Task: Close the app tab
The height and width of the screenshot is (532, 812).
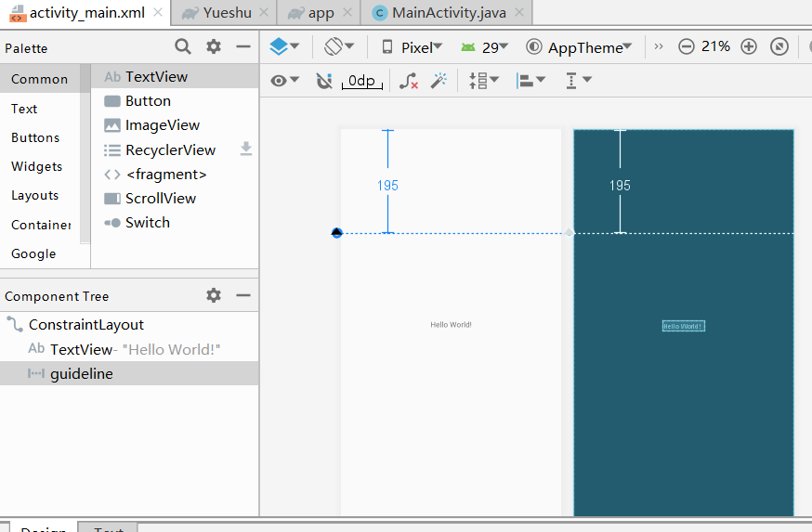Action: (347, 12)
